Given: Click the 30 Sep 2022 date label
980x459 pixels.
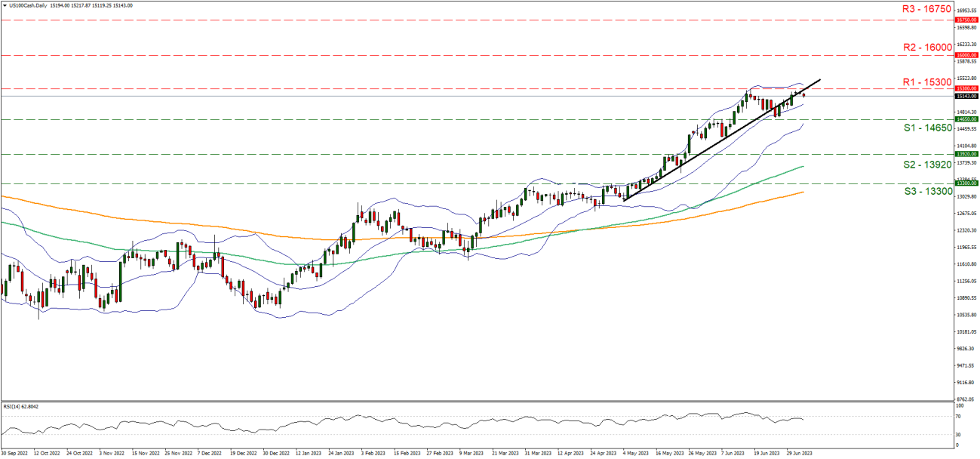Looking at the screenshot, I should click(x=16, y=454).
